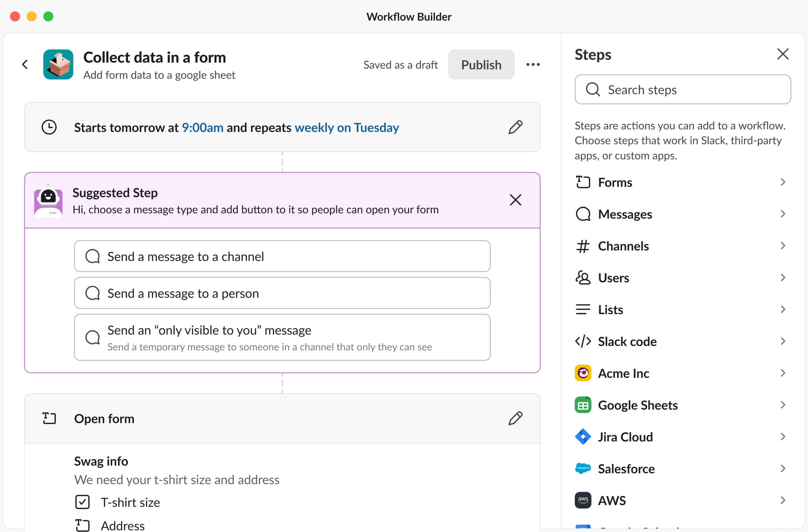Expand the Jira Cloud steps
Image resolution: width=808 pixels, height=532 pixels.
(782, 437)
